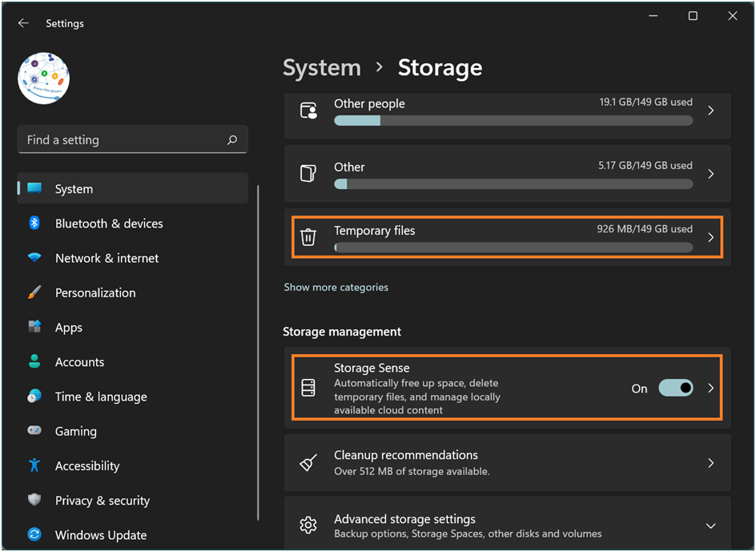Expand Advanced storage settings dropdown arrow
Image resolution: width=756 pixels, height=552 pixels.
pos(710,526)
